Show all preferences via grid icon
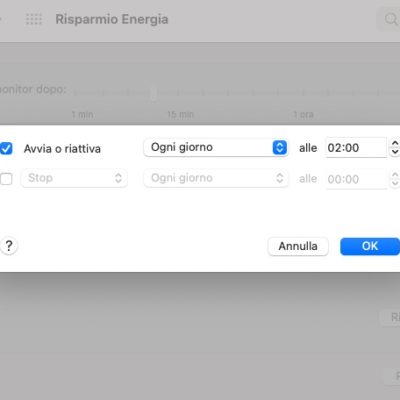The width and height of the screenshot is (400, 400). [34, 19]
